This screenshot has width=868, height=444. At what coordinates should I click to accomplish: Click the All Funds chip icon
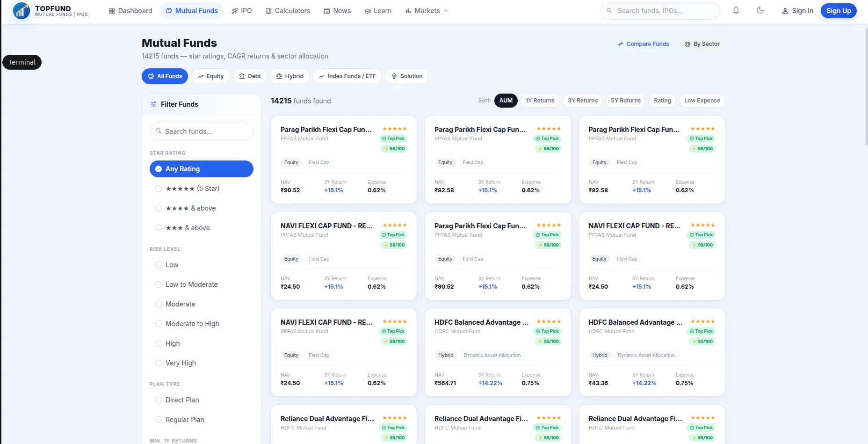[x=151, y=76]
